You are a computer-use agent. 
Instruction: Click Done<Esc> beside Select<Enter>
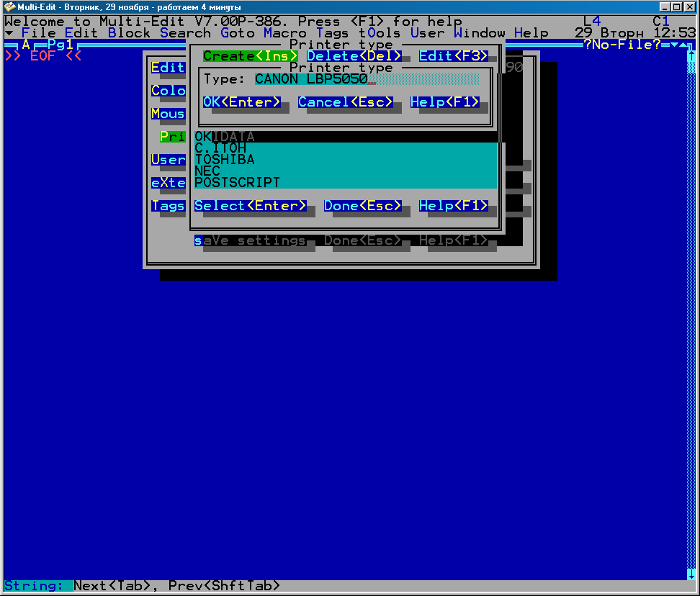pyautogui.click(x=362, y=206)
